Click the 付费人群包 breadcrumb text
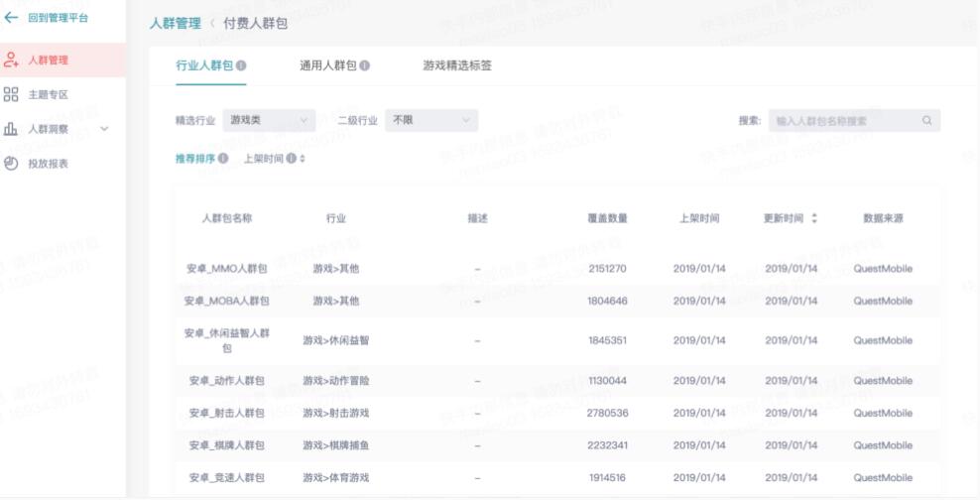 point(256,24)
